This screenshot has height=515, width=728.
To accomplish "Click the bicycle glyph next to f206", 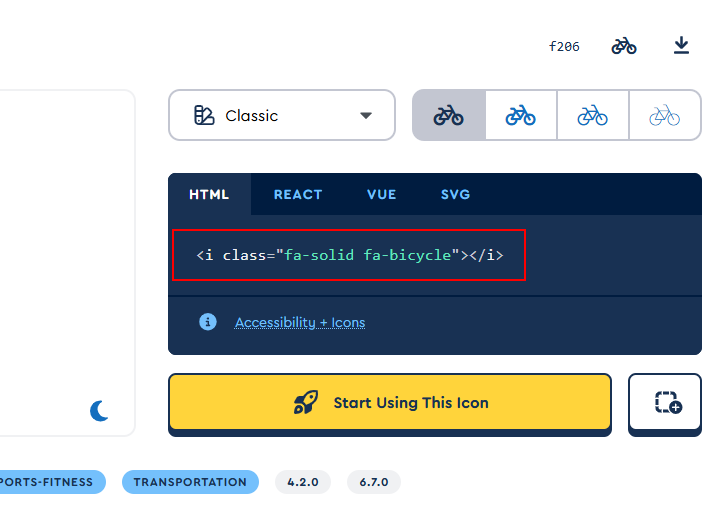I will (x=624, y=46).
